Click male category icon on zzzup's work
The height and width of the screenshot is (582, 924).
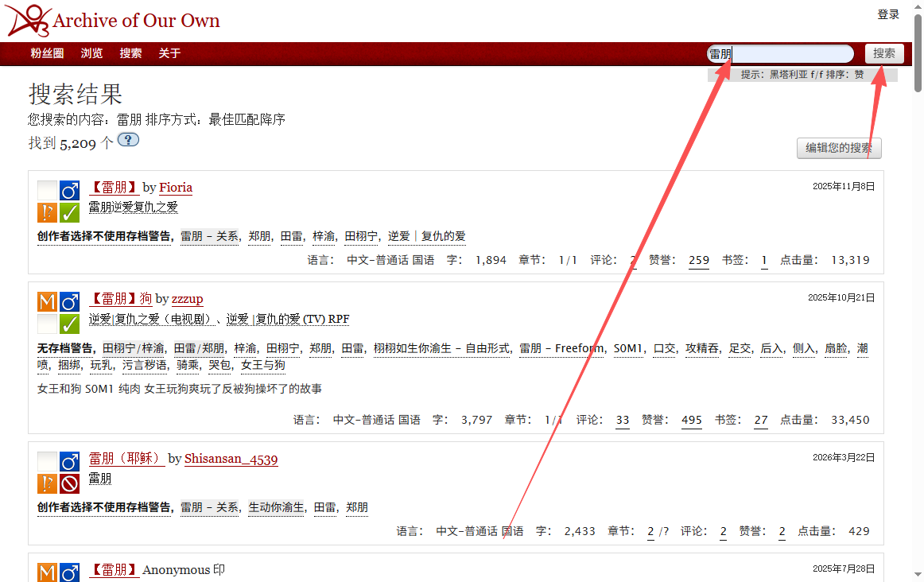[x=69, y=301]
